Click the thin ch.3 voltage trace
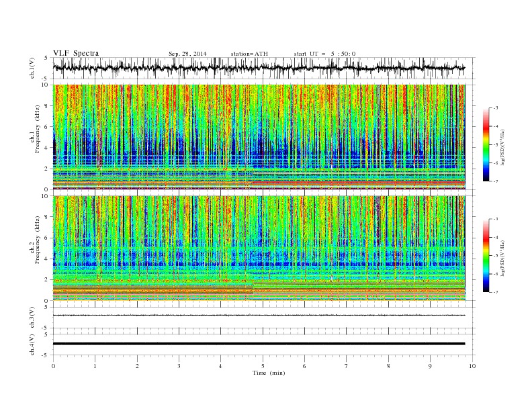The image size is (532, 411). [259, 315]
